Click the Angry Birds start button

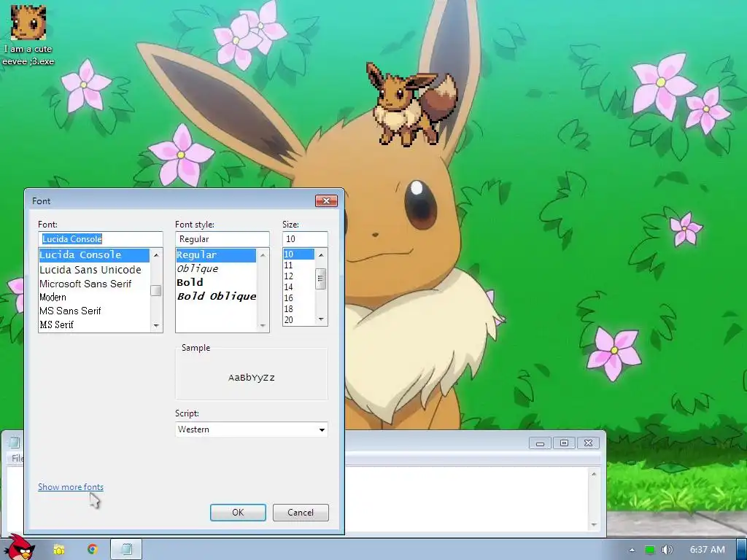tap(21, 547)
